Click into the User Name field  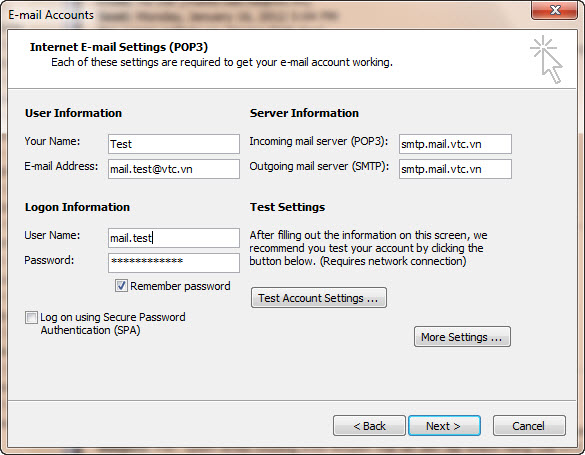coord(174,238)
